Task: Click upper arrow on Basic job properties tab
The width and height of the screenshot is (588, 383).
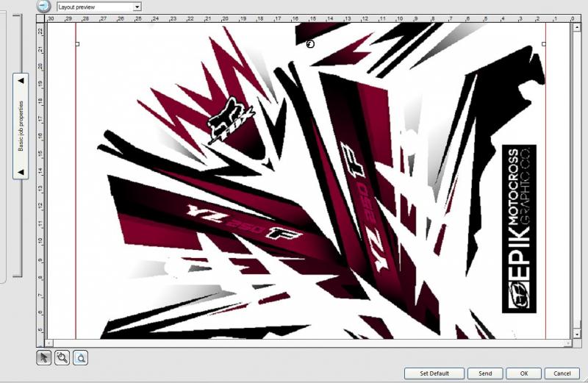Action: (21, 80)
